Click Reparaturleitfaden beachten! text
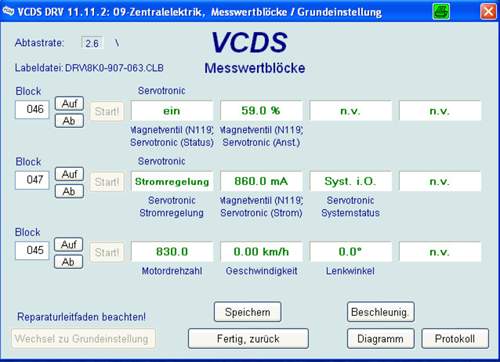500x362 pixels. [81, 317]
